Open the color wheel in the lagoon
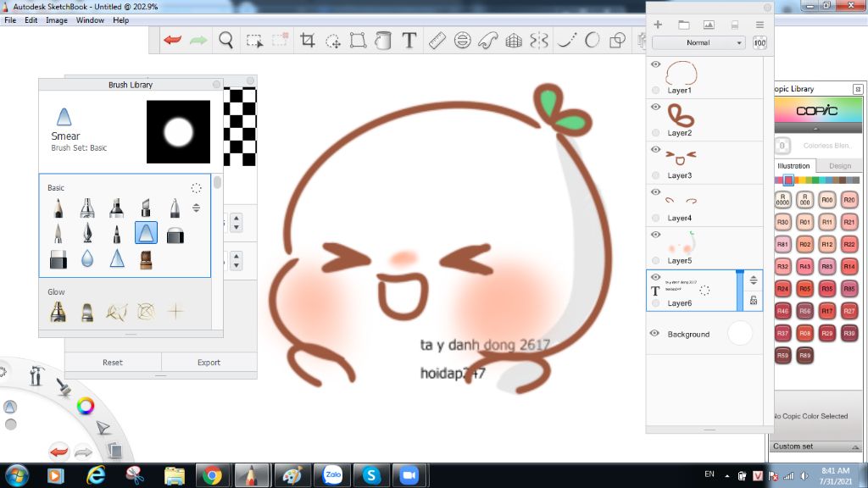The height and width of the screenshot is (488, 868). tap(86, 406)
